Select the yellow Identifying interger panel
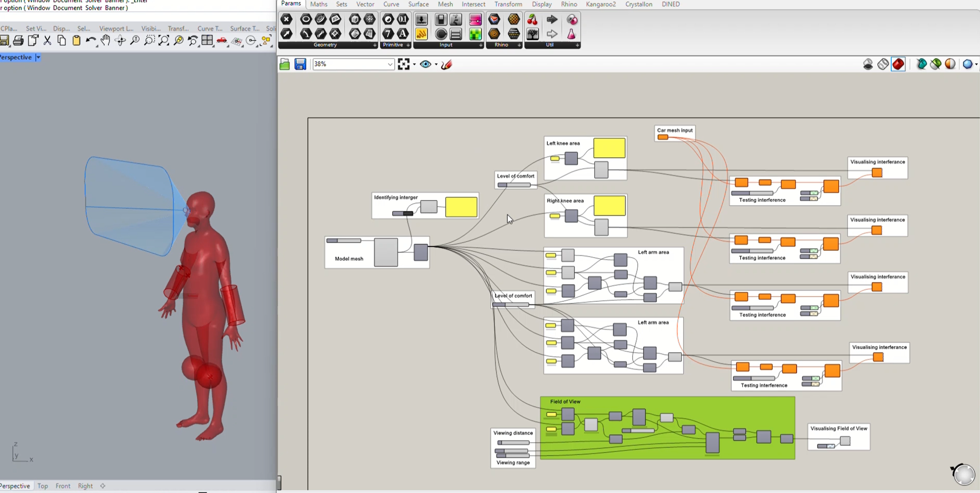 [x=461, y=207]
